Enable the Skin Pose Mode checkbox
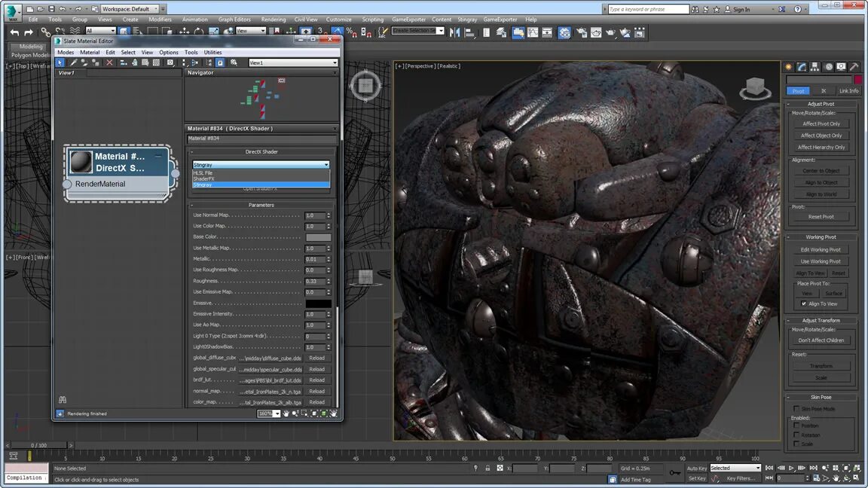 [796, 408]
